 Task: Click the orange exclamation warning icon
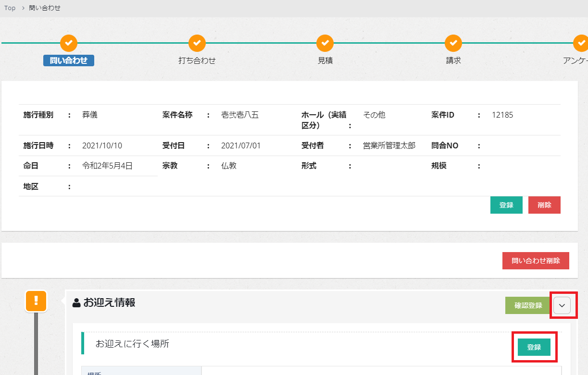[x=36, y=302]
